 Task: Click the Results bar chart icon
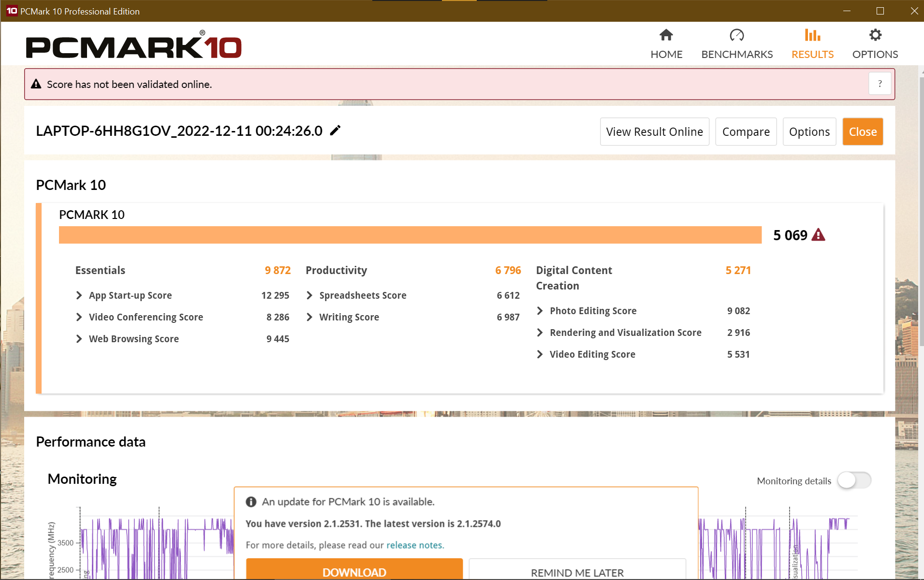tap(812, 35)
